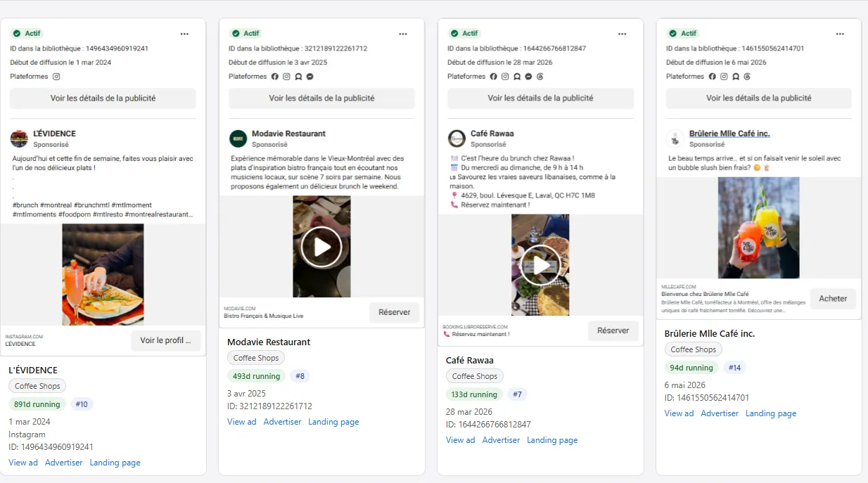This screenshot has width=868, height=483.
Task: Click Réserver button on Café Rawaa ad
Action: (x=613, y=330)
